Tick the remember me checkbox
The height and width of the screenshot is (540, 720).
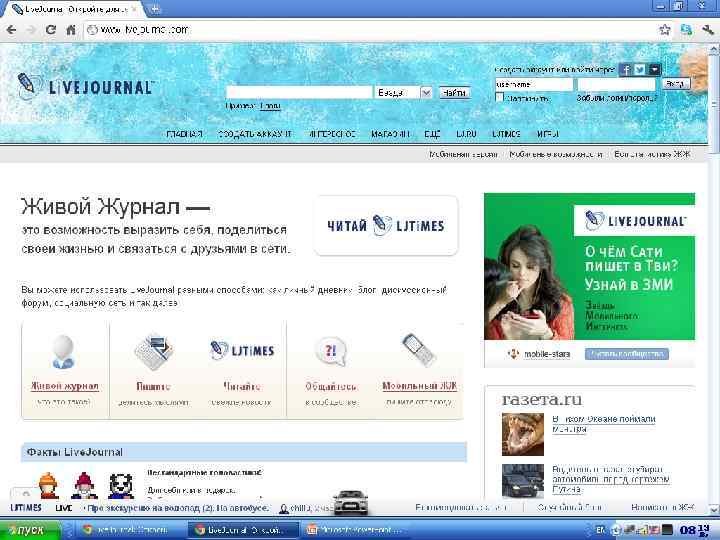pyautogui.click(x=500, y=97)
